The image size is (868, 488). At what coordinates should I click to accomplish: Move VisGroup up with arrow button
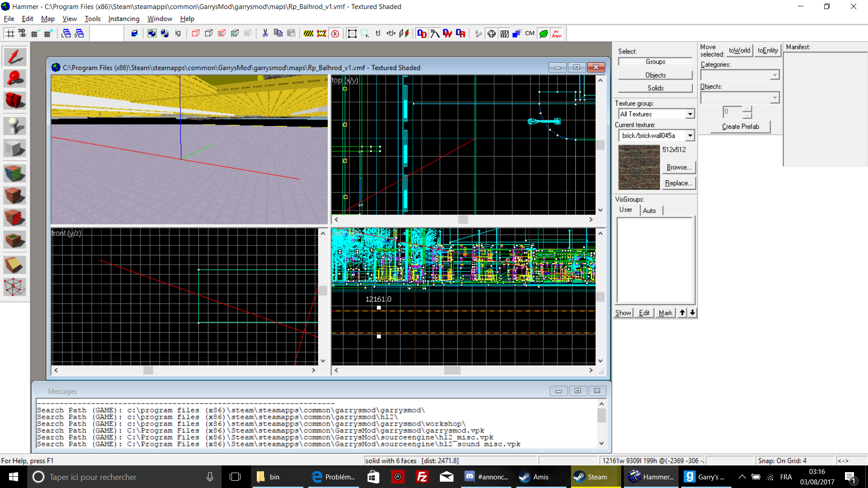(x=683, y=313)
